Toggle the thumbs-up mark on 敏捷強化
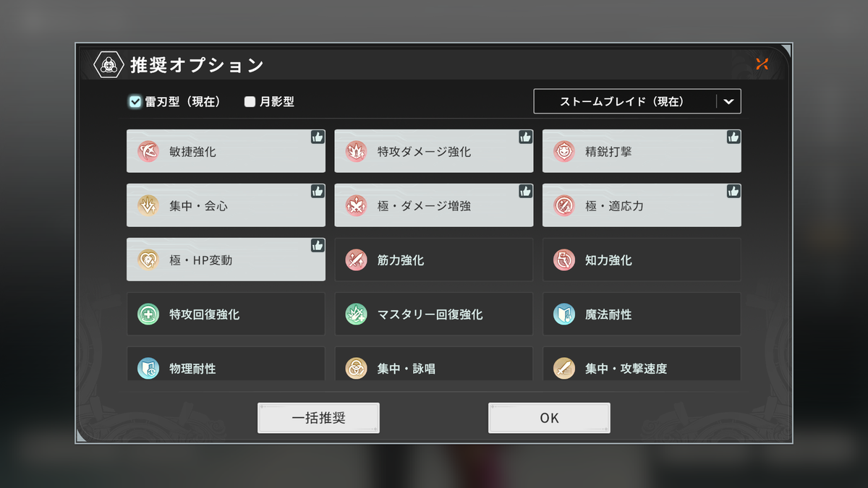868x488 pixels. tap(318, 137)
